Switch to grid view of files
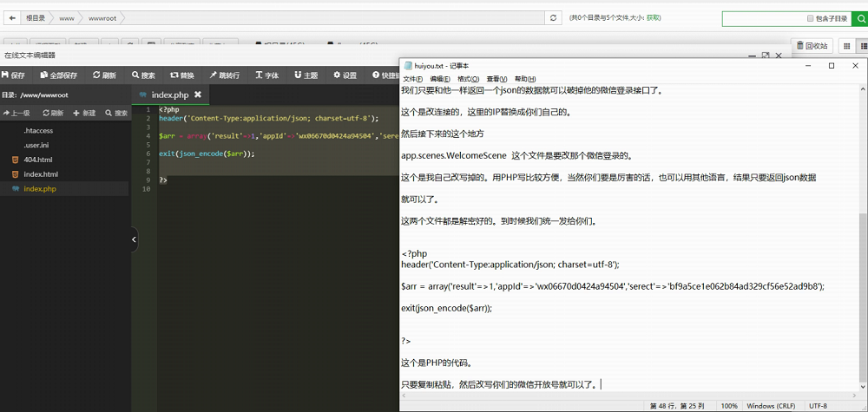This screenshot has width=868, height=412. 846,46
